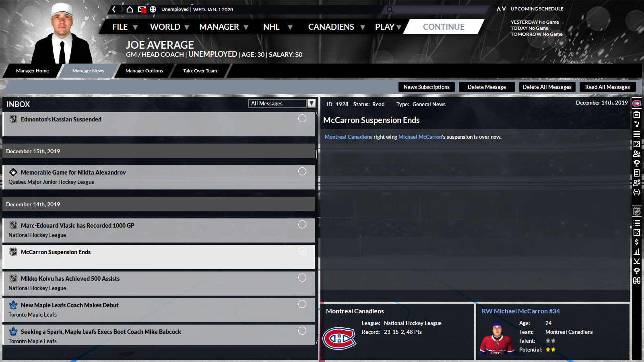Open messages via the envelope notification icon

(x=142, y=9)
